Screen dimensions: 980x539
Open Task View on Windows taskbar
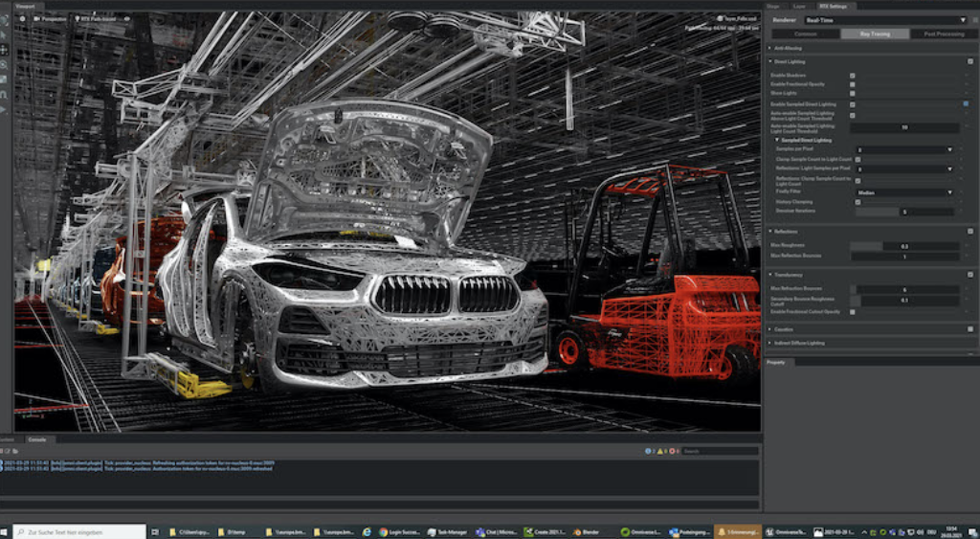click(155, 532)
